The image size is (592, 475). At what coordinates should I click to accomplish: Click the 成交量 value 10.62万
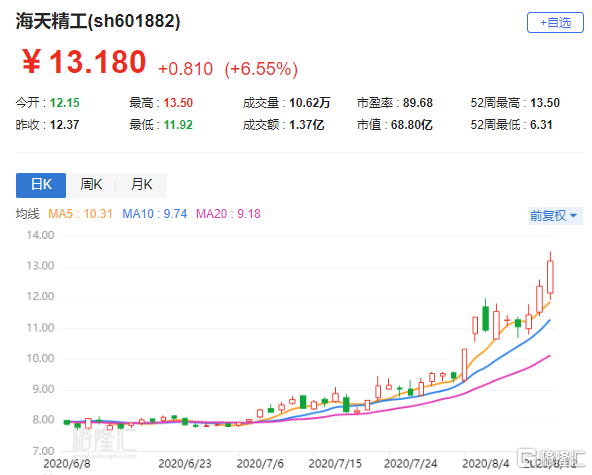[x=310, y=103]
